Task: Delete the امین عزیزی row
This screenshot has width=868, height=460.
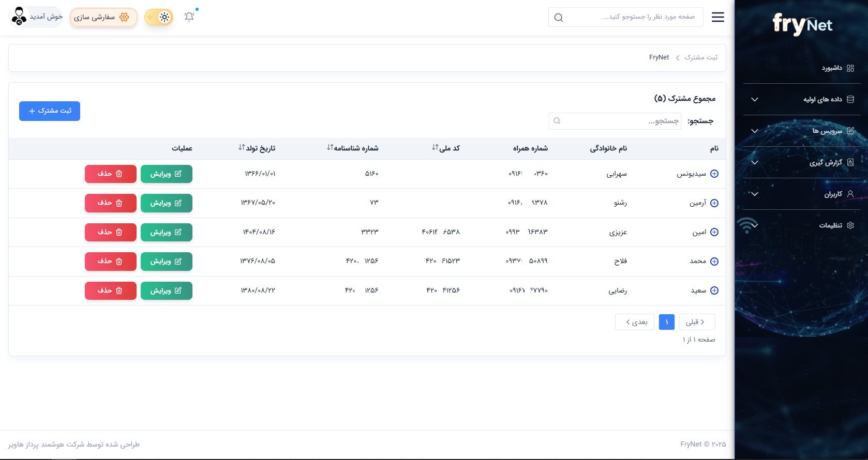Action: point(111,233)
